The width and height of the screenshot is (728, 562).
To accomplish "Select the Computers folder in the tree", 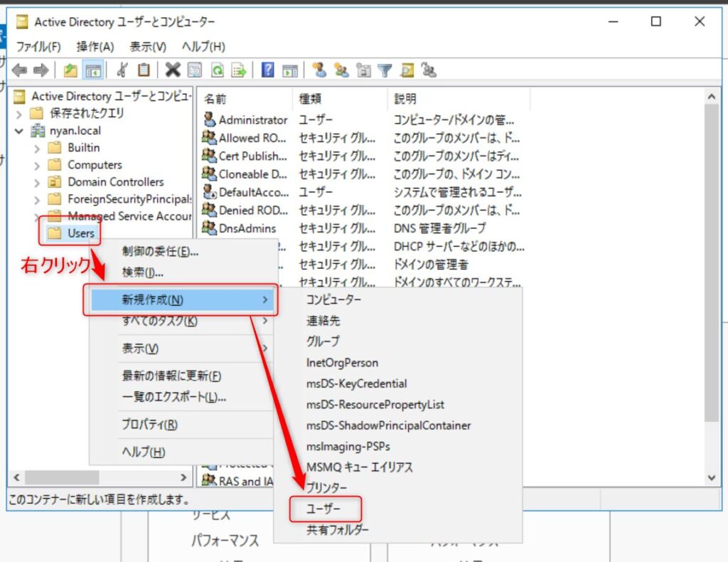I will (x=95, y=165).
